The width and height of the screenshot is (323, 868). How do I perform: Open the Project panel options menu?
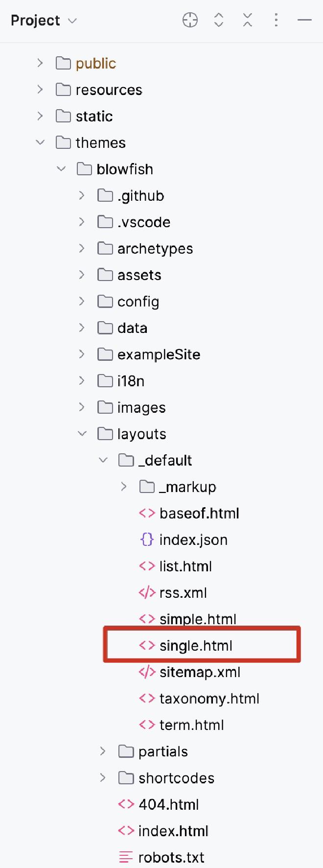coord(276,20)
